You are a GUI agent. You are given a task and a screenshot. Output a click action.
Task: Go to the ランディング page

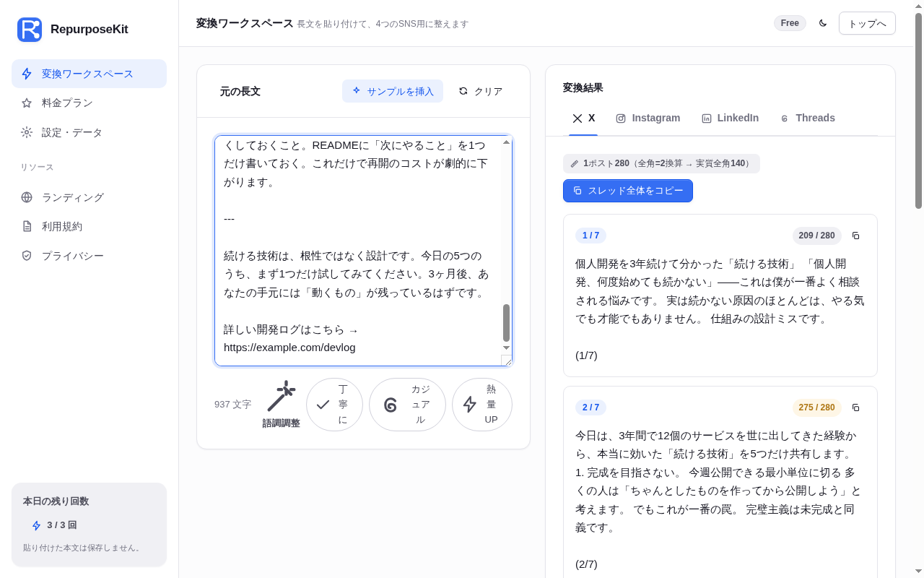pos(89,197)
